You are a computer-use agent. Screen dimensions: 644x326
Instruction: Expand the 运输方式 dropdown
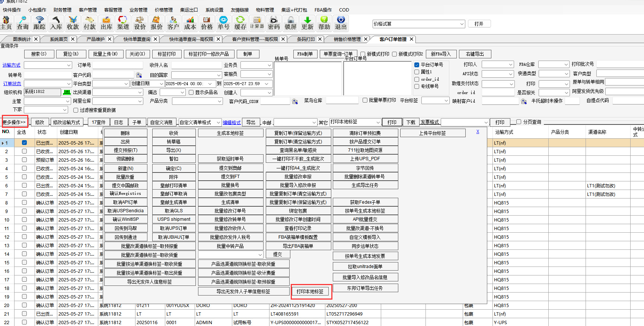pyautogui.click(x=69, y=65)
